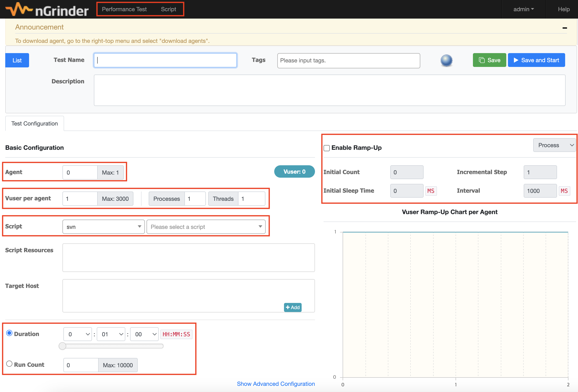The height and width of the screenshot is (392, 578).
Task: Open the 'Please select a script' dropdown
Action: click(206, 227)
